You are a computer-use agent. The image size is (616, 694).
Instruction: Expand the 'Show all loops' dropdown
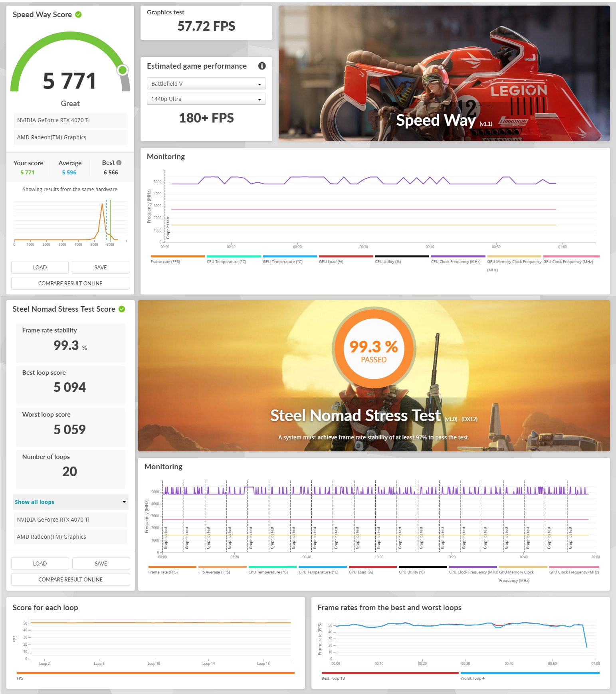pos(70,502)
